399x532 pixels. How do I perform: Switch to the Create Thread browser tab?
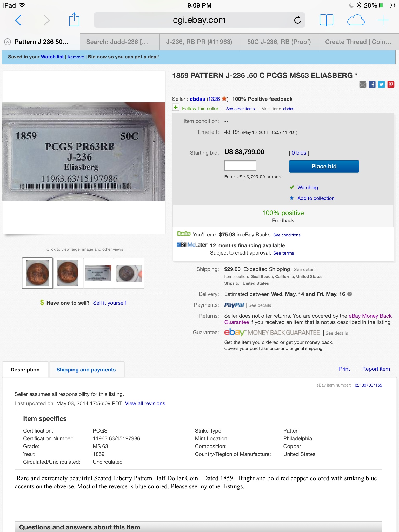click(x=358, y=42)
